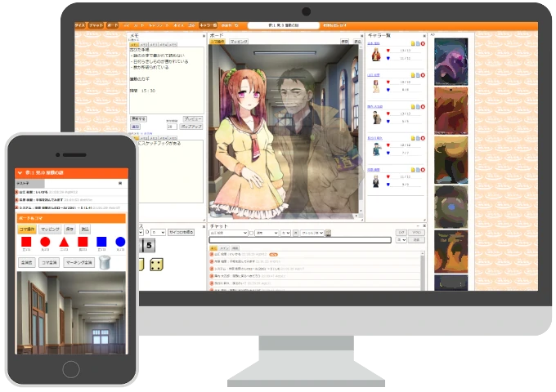The height and width of the screenshot is (392, 556).
Task: Tap コマ全消 button on phone
Action: [x=49, y=263]
